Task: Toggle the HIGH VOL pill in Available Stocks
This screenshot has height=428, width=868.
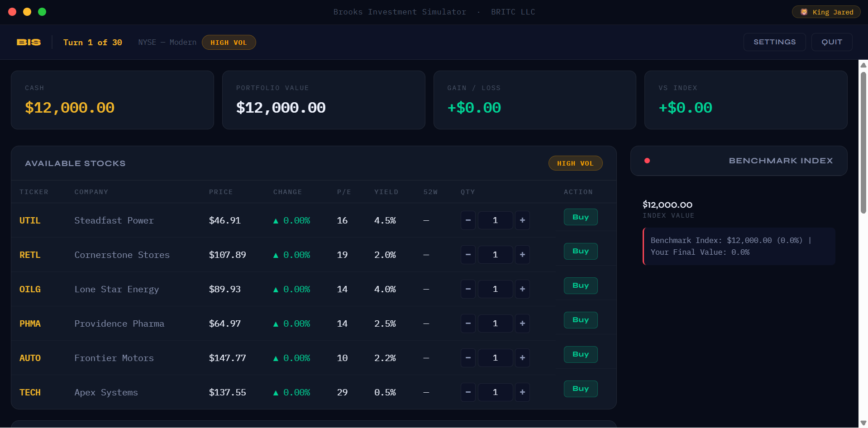Action: [575, 163]
